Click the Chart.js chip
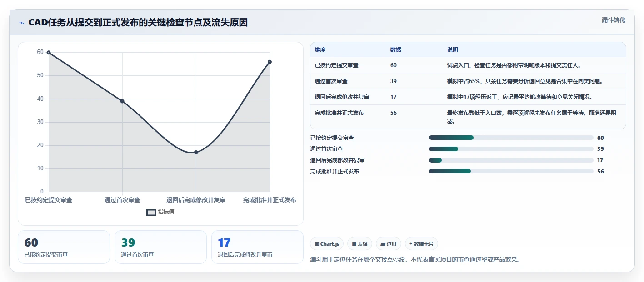The width and height of the screenshot is (644, 282). (327, 244)
